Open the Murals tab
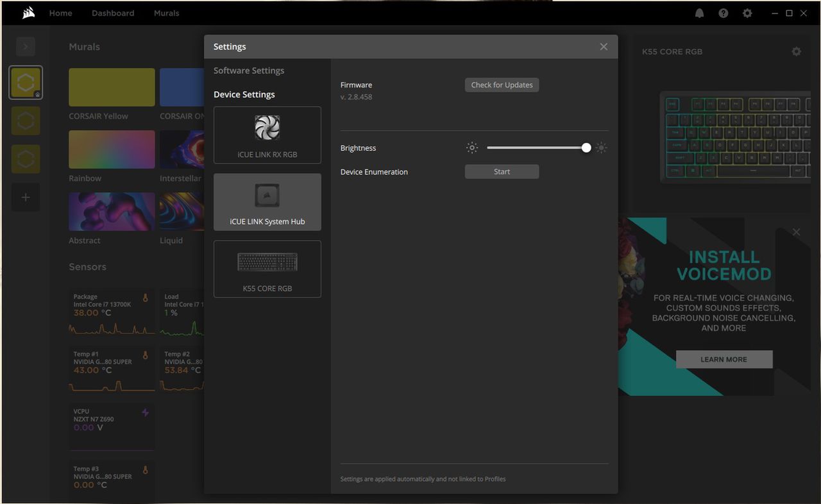Image resolution: width=821 pixels, height=504 pixels. pyautogui.click(x=167, y=13)
